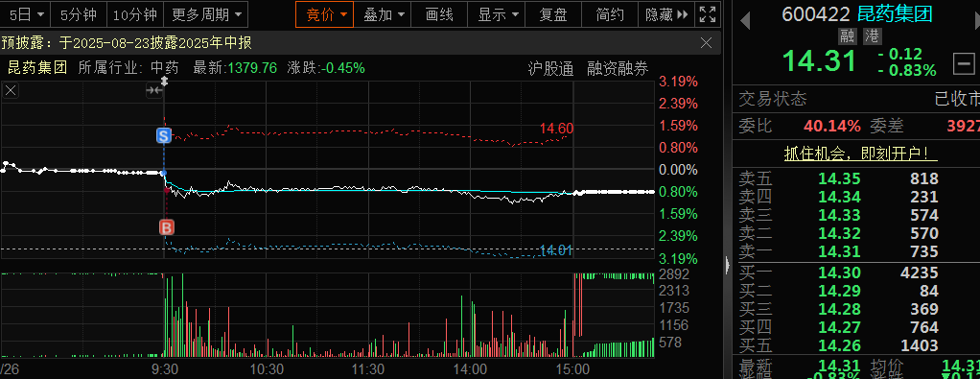The width and height of the screenshot is (980, 379).
Task: Click the vertical resize handle above 9:30 line
Action: tap(164, 82)
